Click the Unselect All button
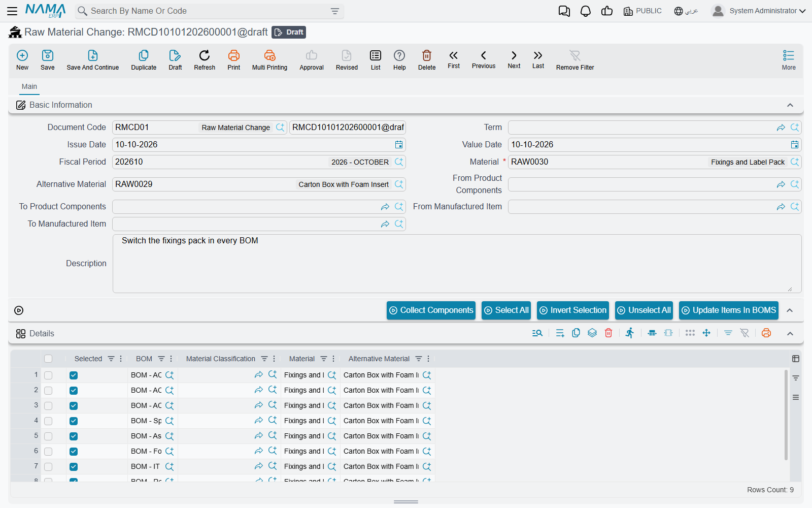This screenshot has height=508, width=812. pos(644,310)
